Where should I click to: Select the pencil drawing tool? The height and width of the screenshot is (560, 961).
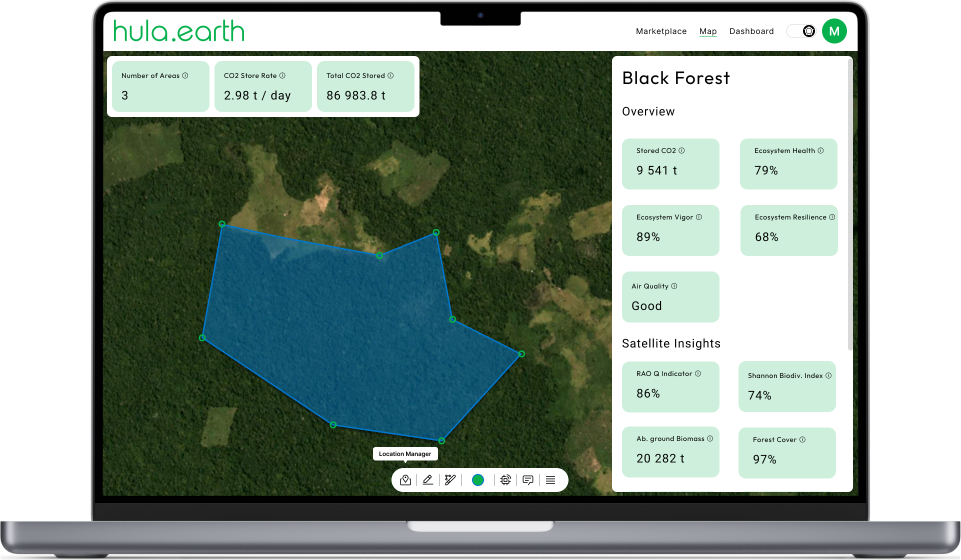point(427,480)
